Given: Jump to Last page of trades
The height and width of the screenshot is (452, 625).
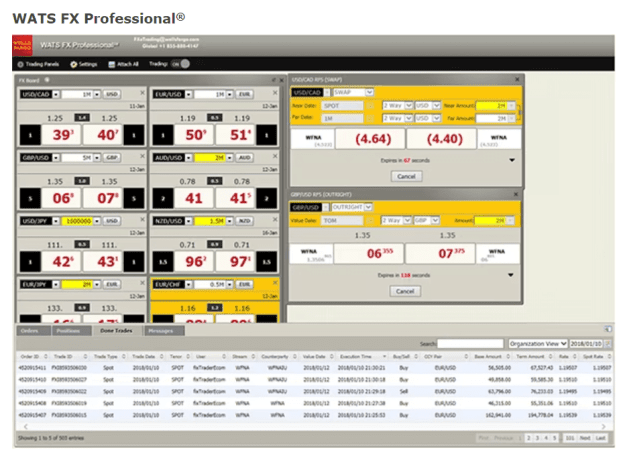Looking at the screenshot, I should tap(600, 438).
